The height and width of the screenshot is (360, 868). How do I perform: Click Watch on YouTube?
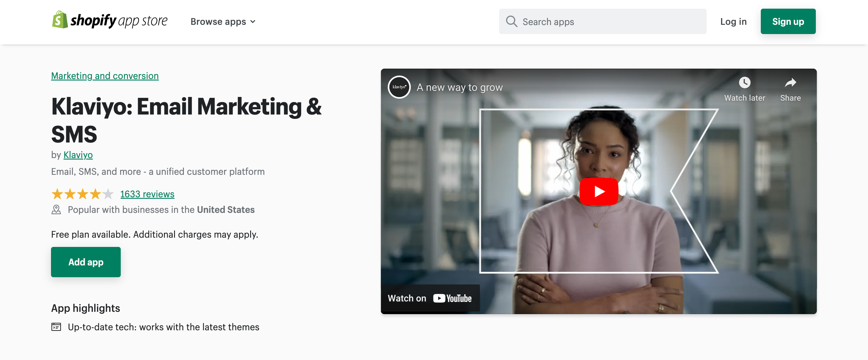point(430,298)
